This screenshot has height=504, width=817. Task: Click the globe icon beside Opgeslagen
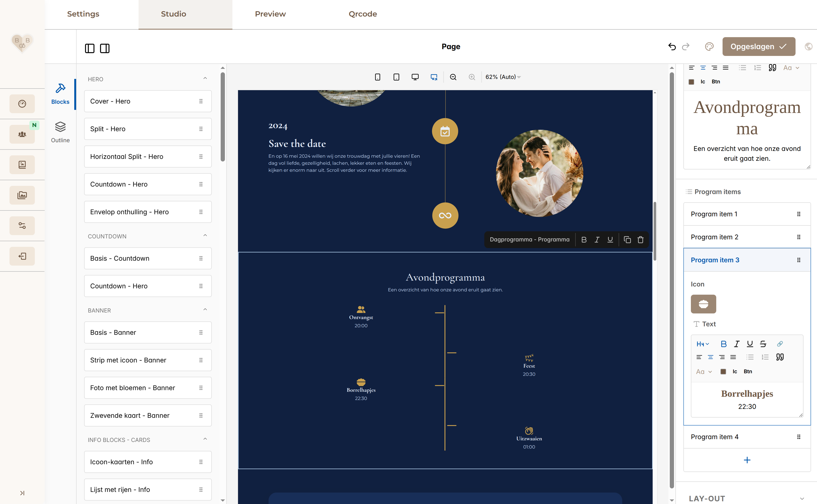pos(808,47)
